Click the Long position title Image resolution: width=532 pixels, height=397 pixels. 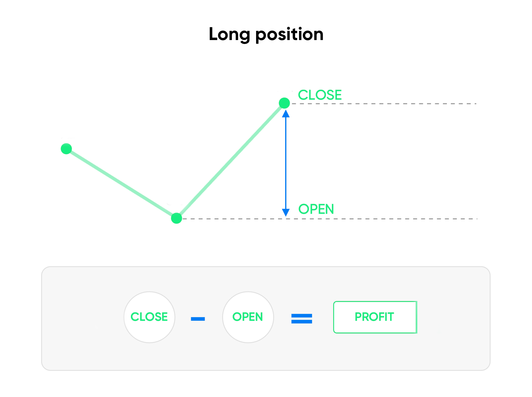click(x=266, y=34)
